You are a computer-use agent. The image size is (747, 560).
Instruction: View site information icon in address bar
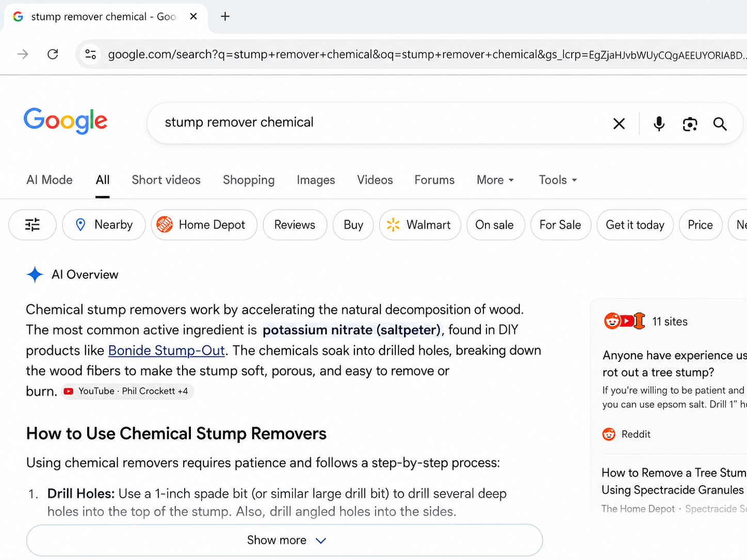91,54
